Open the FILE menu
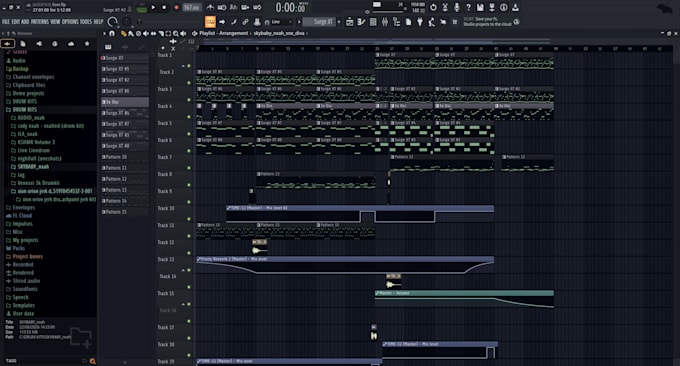 [x=6, y=22]
